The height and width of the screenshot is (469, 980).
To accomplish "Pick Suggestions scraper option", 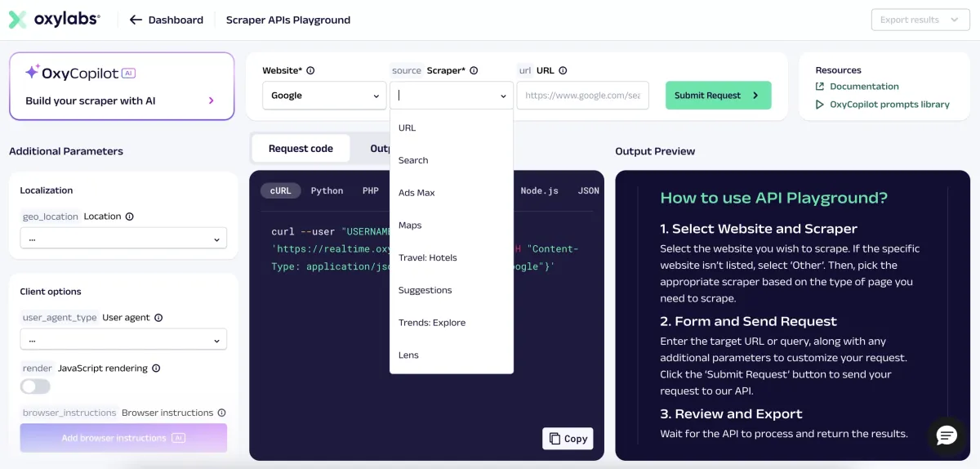I will pos(452,290).
